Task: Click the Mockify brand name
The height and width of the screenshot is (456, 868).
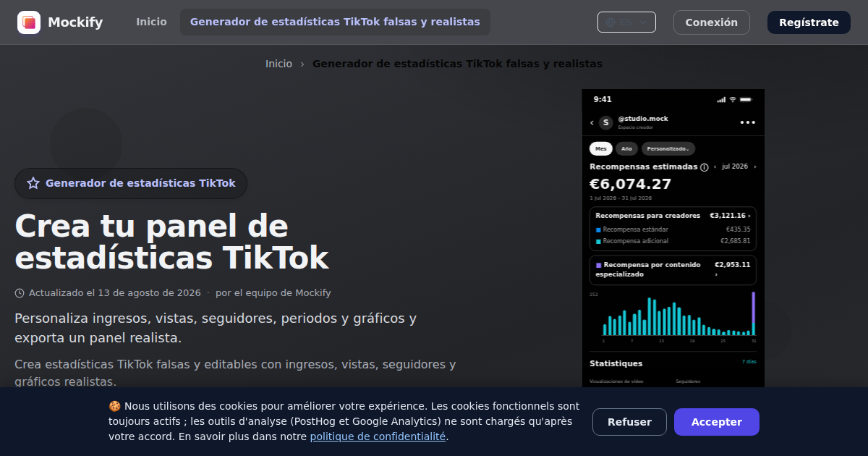Action: tap(75, 22)
